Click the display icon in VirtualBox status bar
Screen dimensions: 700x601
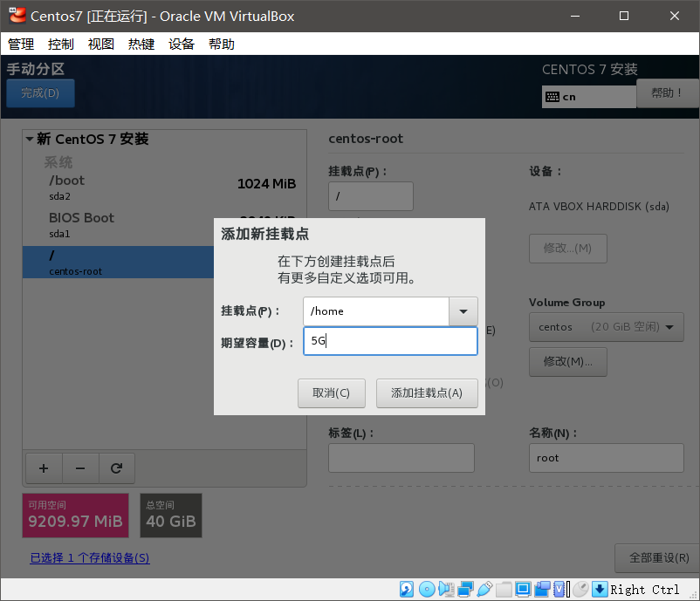[x=524, y=589]
